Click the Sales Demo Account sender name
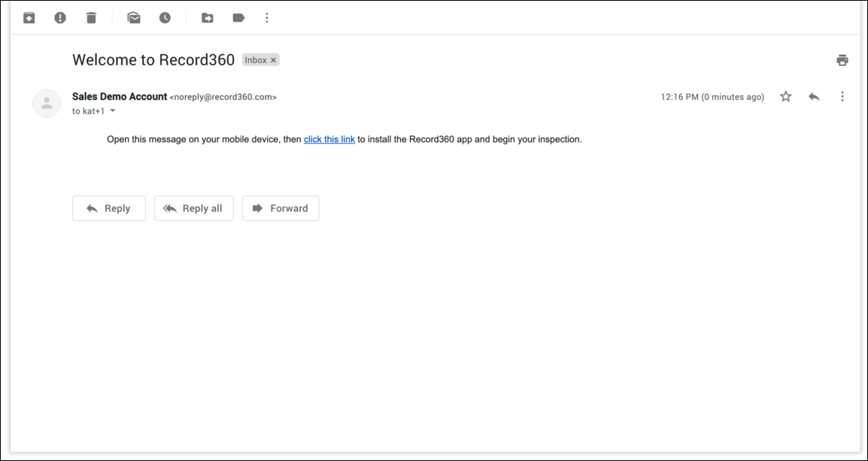This screenshot has width=868, height=461. click(x=120, y=96)
